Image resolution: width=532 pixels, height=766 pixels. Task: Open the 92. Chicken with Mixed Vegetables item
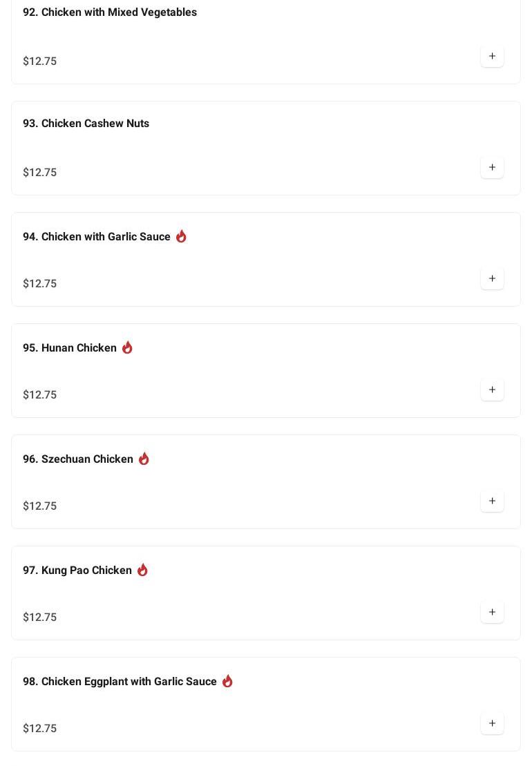coord(110,12)
